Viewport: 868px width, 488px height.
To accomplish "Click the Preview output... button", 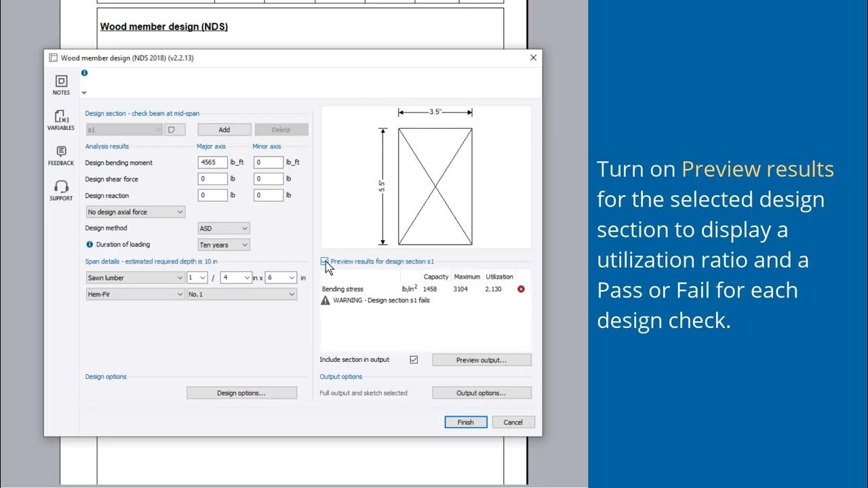I will click(481, 360).
